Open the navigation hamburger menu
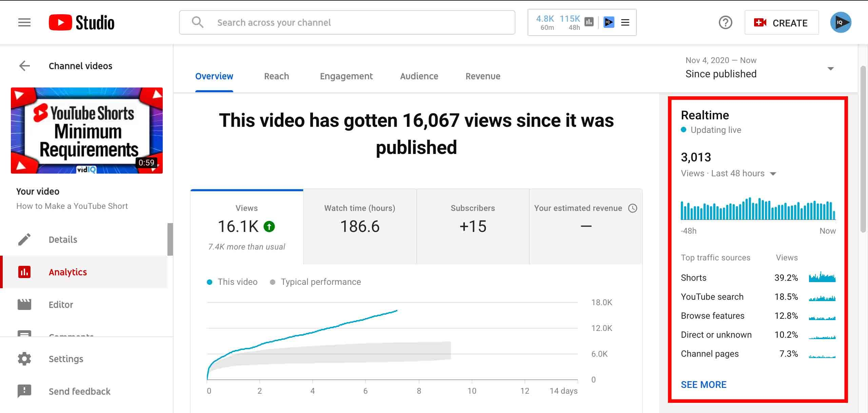The image size is (868, 413). tap(24, 22)
